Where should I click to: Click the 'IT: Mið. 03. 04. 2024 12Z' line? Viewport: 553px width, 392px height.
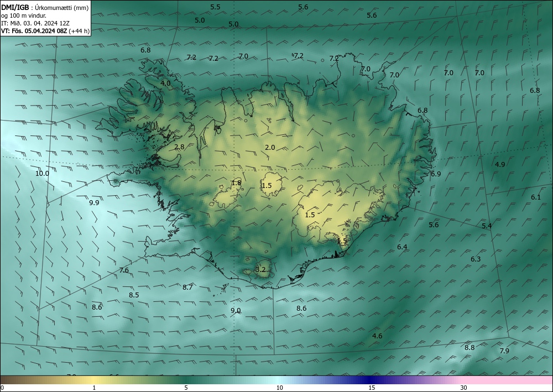35,23
